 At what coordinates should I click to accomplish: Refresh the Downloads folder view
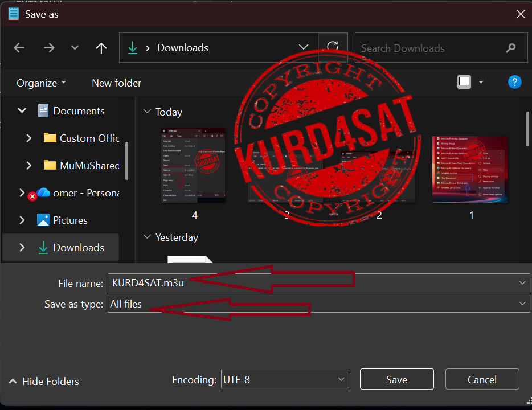pos(333,47)
